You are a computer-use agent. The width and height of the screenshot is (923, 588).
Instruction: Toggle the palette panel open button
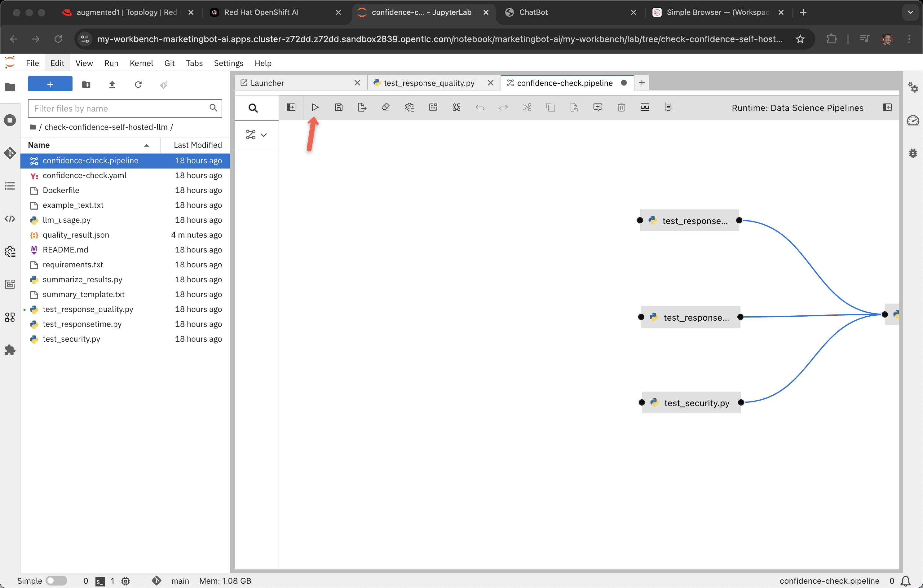pos(291,107)
